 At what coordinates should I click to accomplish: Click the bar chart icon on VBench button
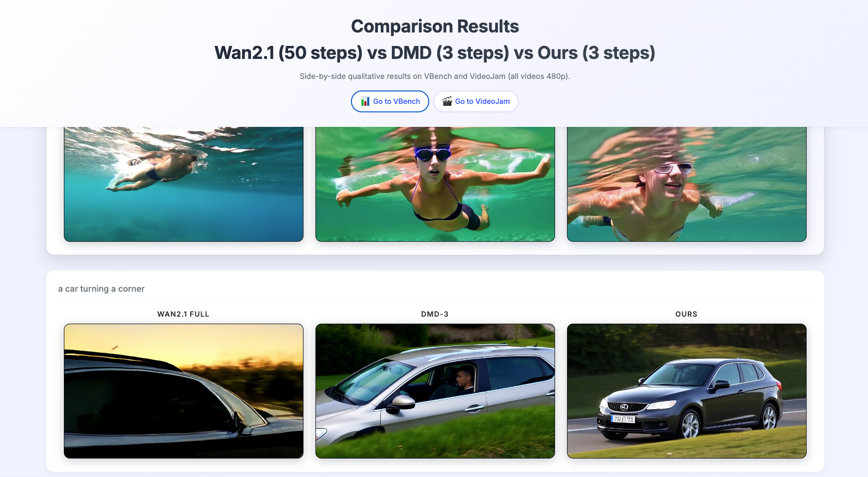coord(365,101)
